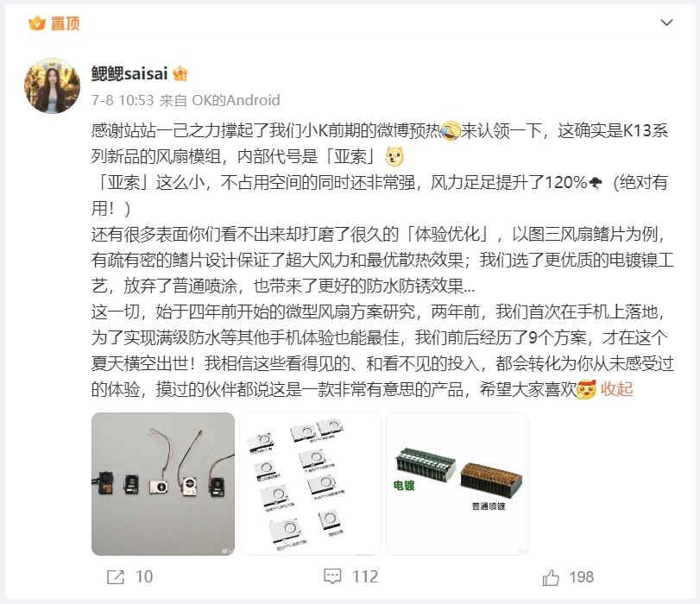
Task: Open the 电镀 fin comparison thumbnail
Action: pos(457,484)
